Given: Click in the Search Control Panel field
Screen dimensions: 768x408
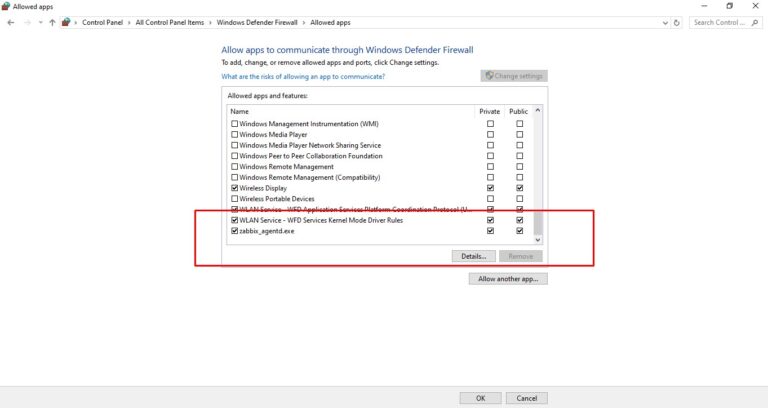Looking at the screenshot, I should coord(720,22).
